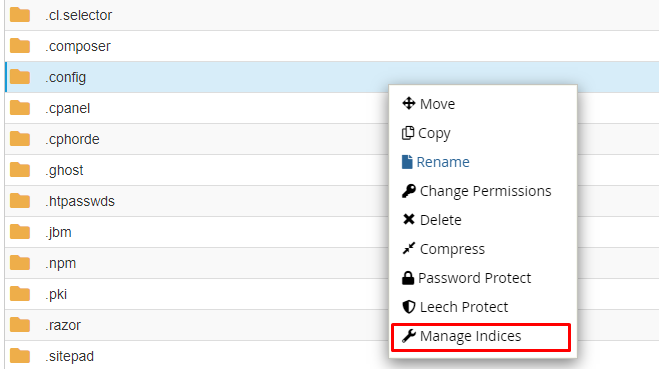Image resolution: width=659 pixels, height=369 pixels.
Task: Click the folder icon of .config
Action: (20, 77)
